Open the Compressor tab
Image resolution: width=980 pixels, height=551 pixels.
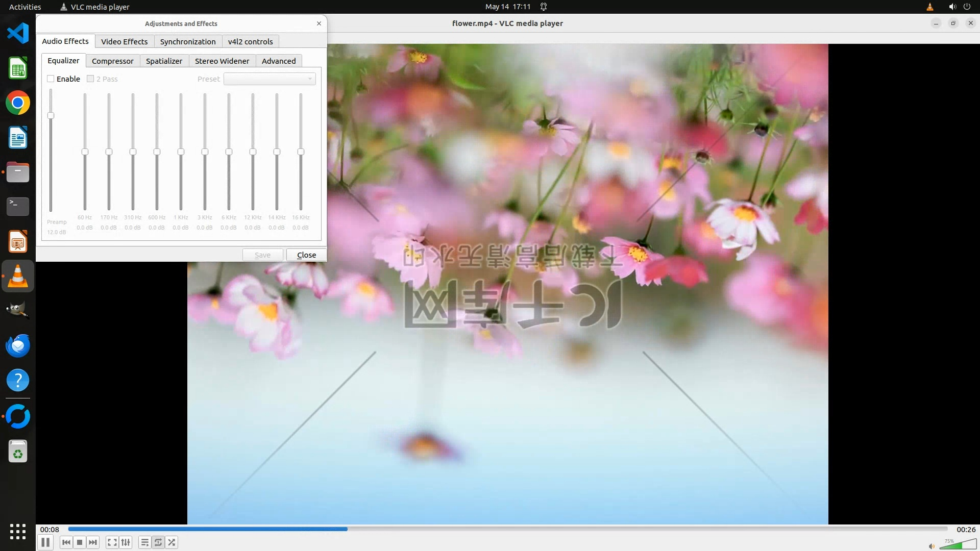pyautogui.click(x=112, y=61)
